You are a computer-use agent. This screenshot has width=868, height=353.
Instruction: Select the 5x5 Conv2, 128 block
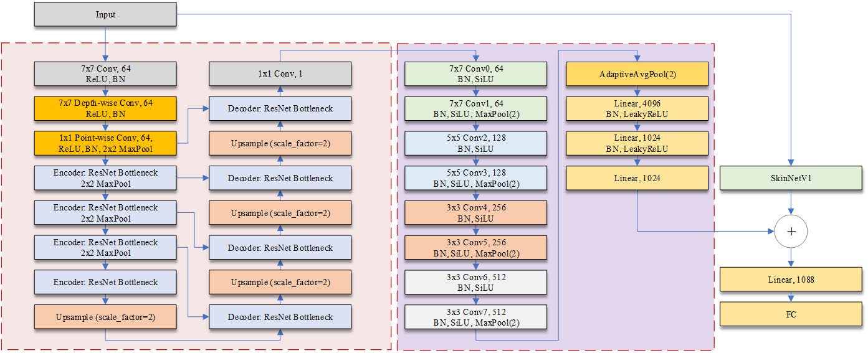tap(476, 143)
